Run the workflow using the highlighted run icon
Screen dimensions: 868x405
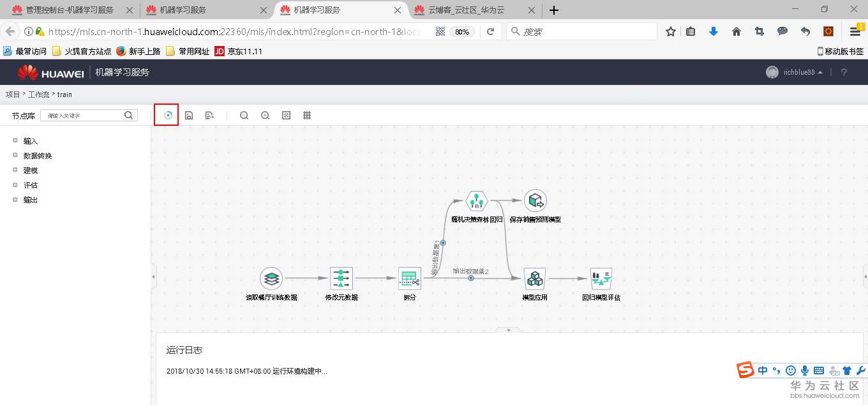pyautogui.click(x=166, y=115)
